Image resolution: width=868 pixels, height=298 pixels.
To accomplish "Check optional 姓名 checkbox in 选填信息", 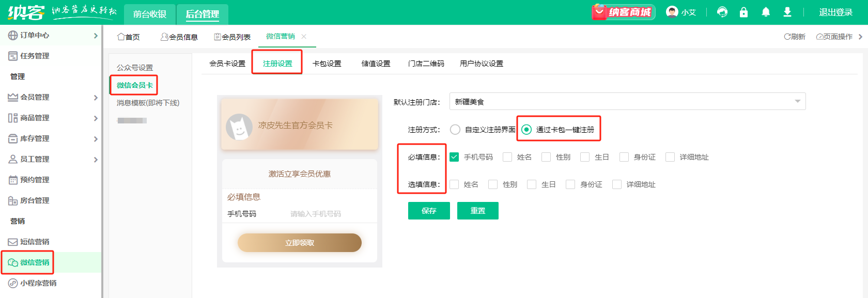I will pyautogui.click(x=454, y=184).
